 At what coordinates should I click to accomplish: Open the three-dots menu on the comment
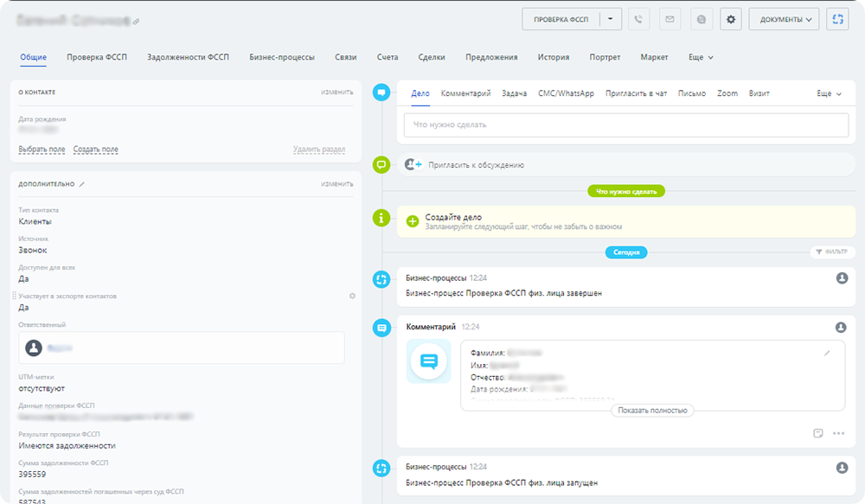coord(837,433)
